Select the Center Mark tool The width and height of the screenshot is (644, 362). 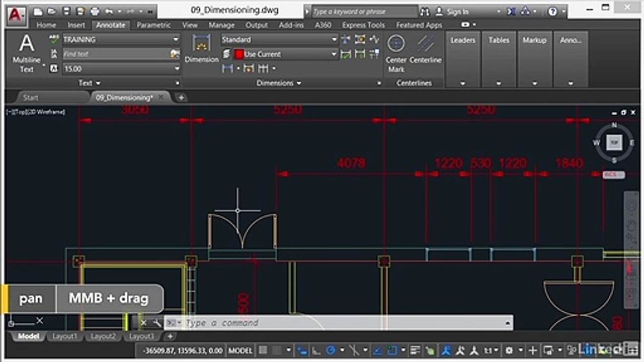click(396, 53)
